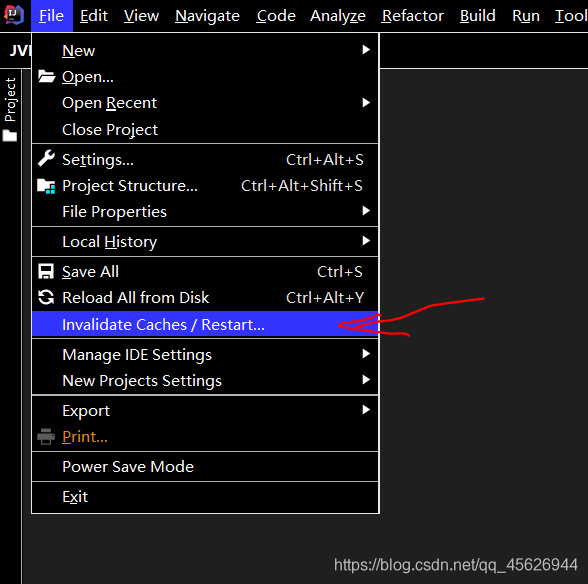Open the Tools menu
This screenshot has height=584, width=588.
(x=571, y=16)
